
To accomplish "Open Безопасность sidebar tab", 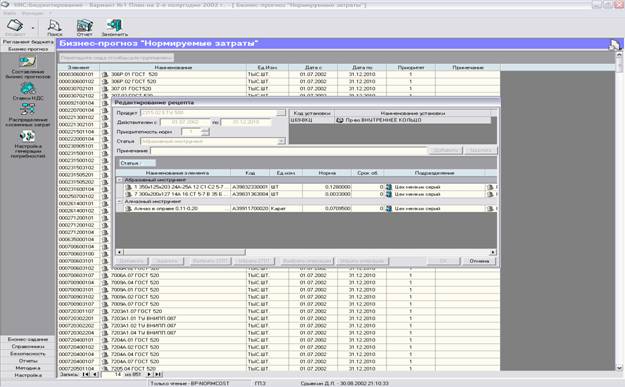I will 28,354.
